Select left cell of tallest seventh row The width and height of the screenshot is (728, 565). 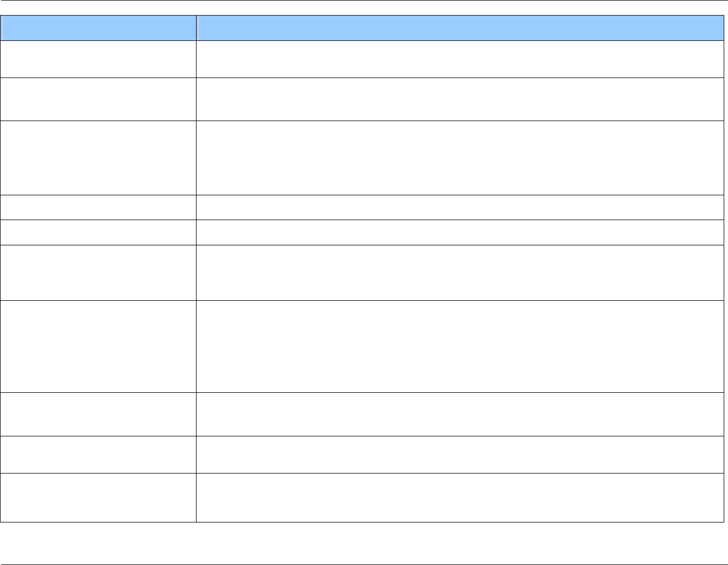pyautogui.click(x=98, y=346)
